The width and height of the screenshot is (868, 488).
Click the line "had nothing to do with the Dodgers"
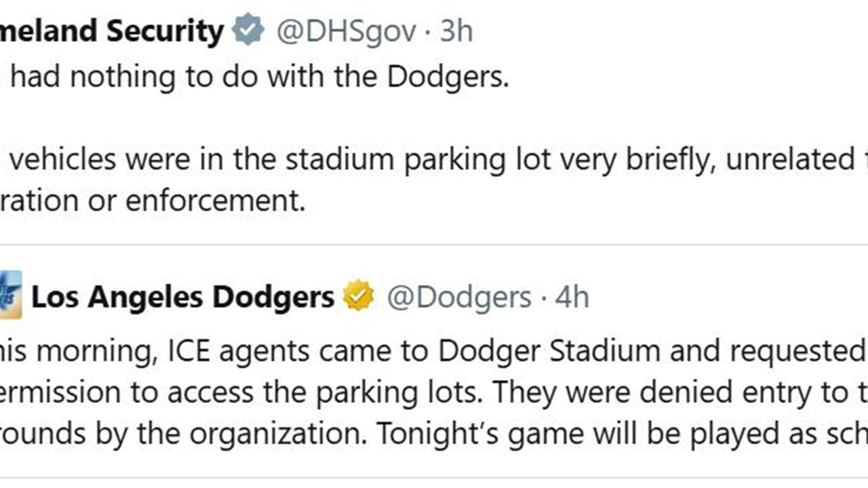[258, 78]
